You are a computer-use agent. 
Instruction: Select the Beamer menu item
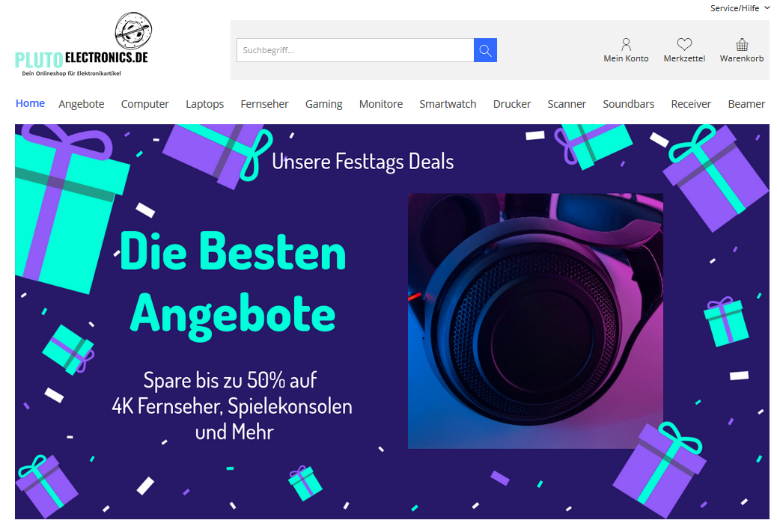tap(746, 104)
